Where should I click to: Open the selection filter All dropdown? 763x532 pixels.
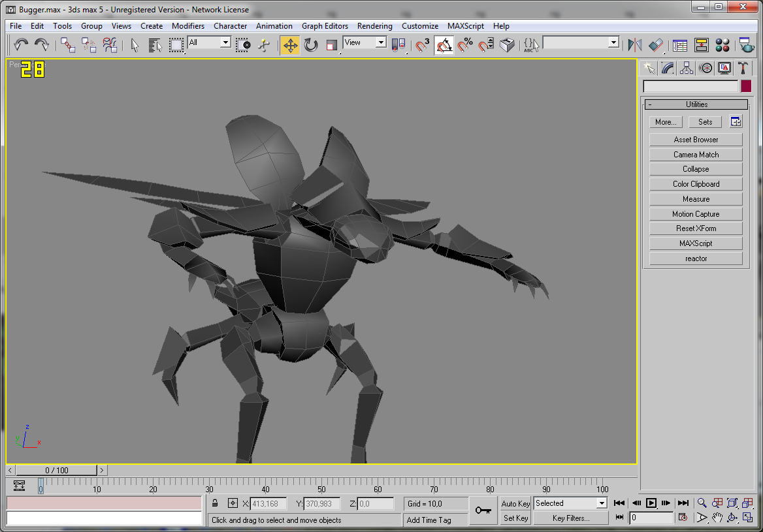pos(209,43)
